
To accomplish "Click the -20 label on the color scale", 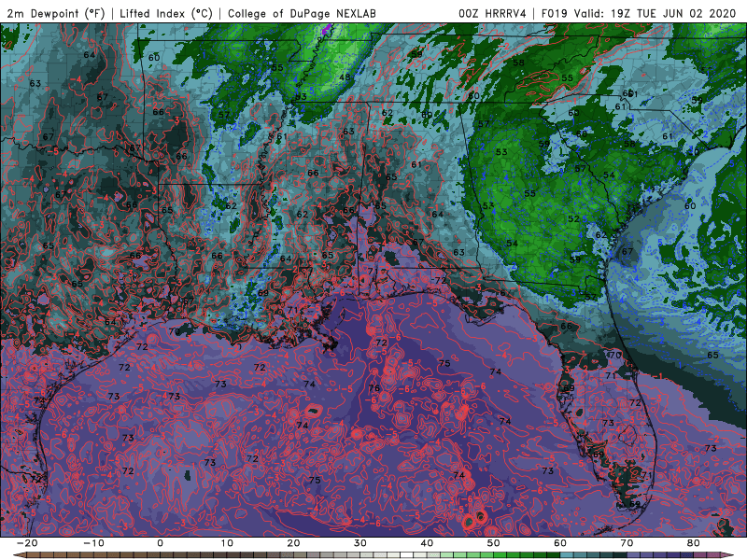I will click(27, 543).
